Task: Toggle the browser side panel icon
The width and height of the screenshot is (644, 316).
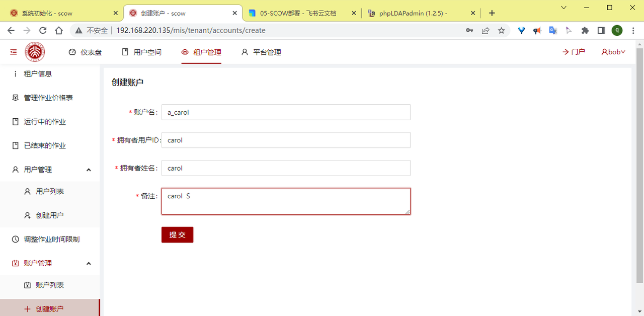Action: (601, 30)
